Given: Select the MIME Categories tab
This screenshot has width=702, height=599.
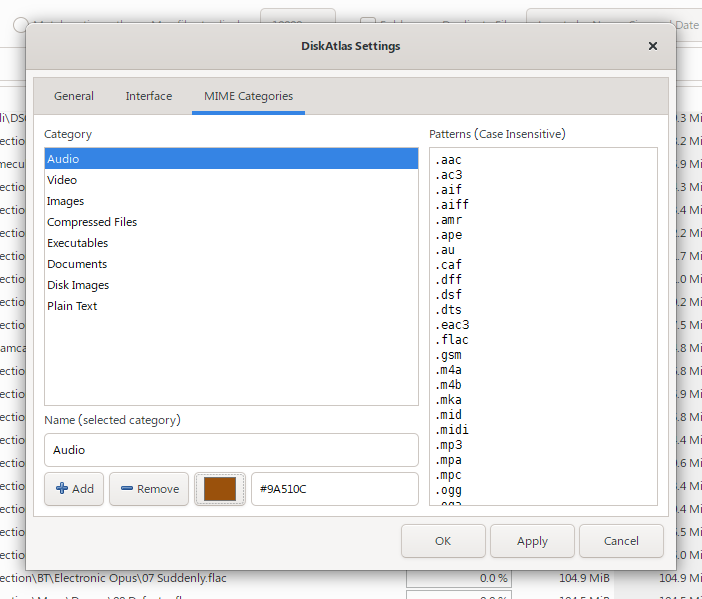Looking at the screenshot, I should (x=248, y=96).
